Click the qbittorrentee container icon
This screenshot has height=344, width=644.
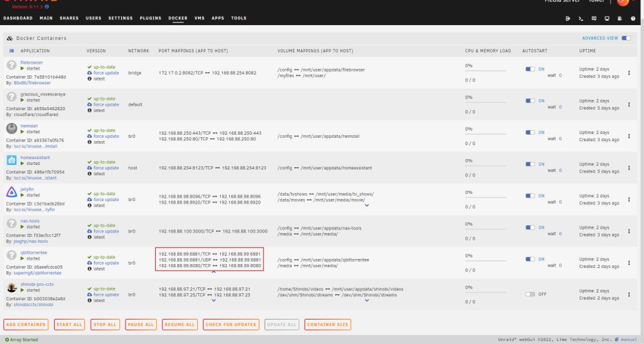pyautogui.click(x=12, y=255)
